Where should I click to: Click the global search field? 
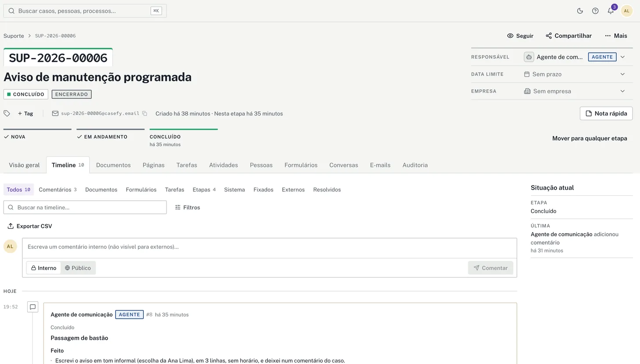(85, 11)
